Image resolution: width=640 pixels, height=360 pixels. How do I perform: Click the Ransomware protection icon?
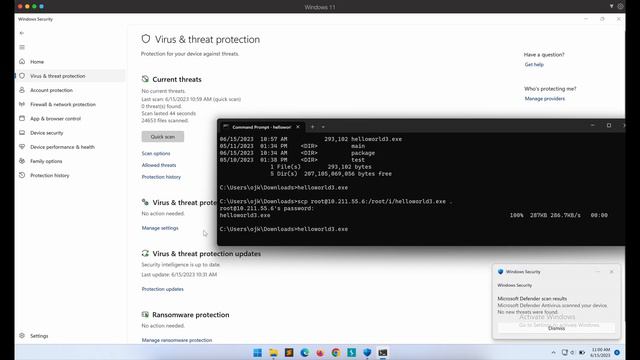pyautogui.click(x=145, y=314)
